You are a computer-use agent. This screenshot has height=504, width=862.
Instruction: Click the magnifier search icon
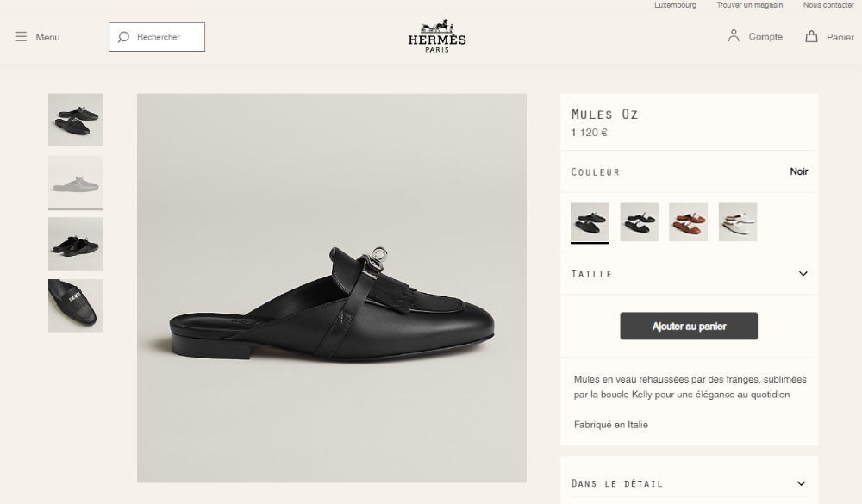point(123,37)
